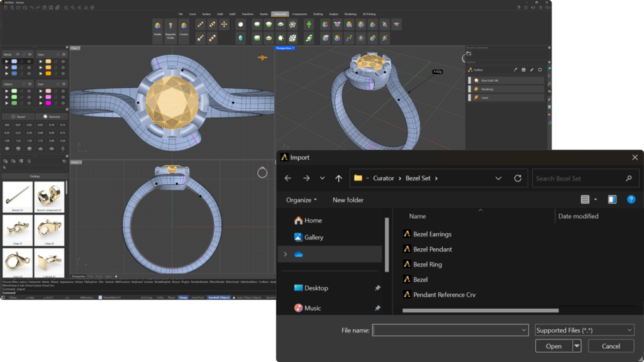Toggle Osnap in the status bar
This screenshot has width=644, height=362.
(x=183, y=297)
